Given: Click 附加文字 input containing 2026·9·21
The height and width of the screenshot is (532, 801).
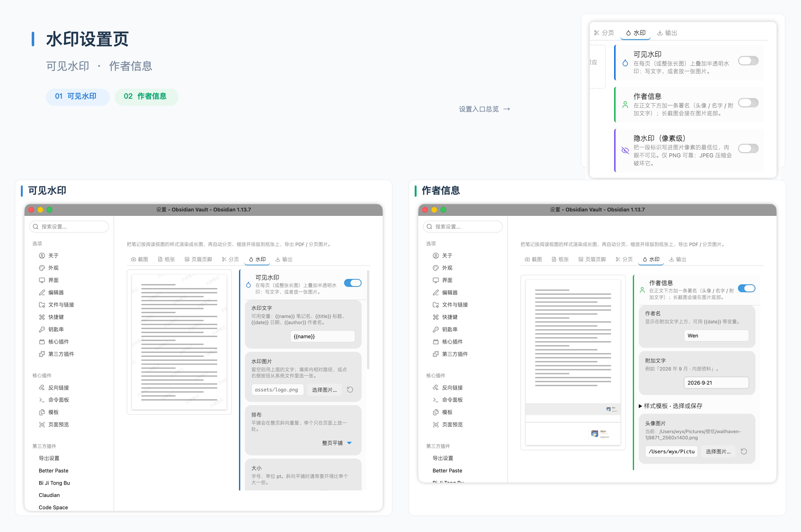Looking at the screenshot, I should pyautogui.click(x=717, y=383).
